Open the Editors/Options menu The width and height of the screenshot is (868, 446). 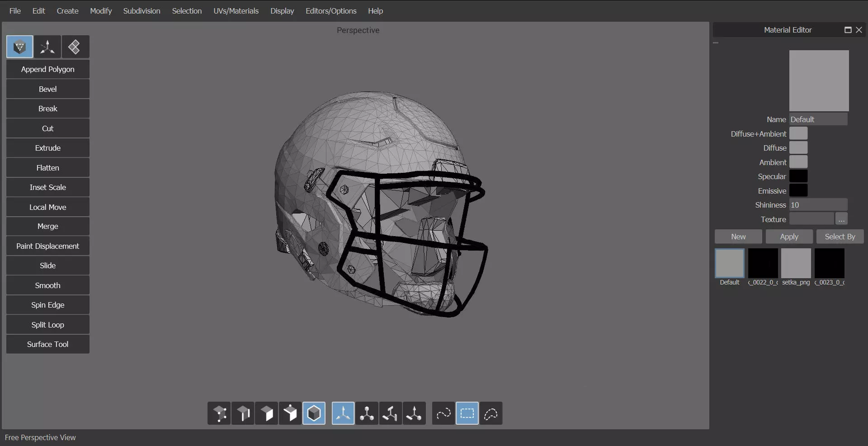click(x=331, y=11)
